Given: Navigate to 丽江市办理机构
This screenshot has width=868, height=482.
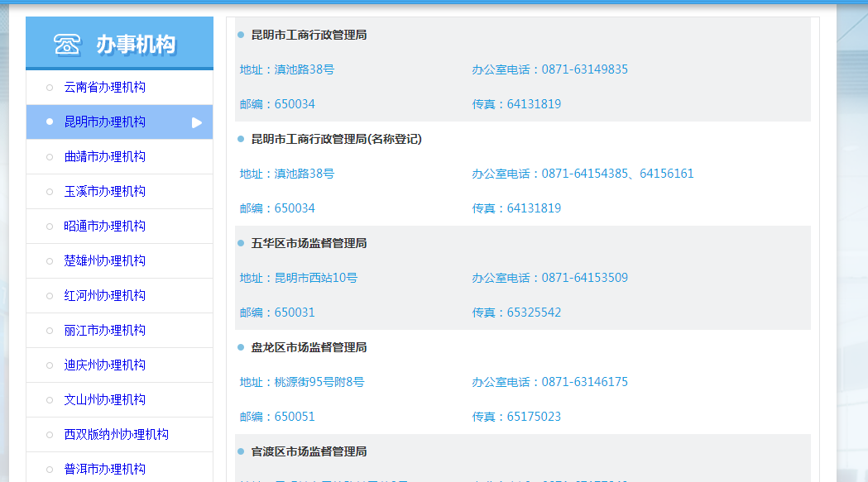Looking at the screenshot, I should click(x=104, y=331).
